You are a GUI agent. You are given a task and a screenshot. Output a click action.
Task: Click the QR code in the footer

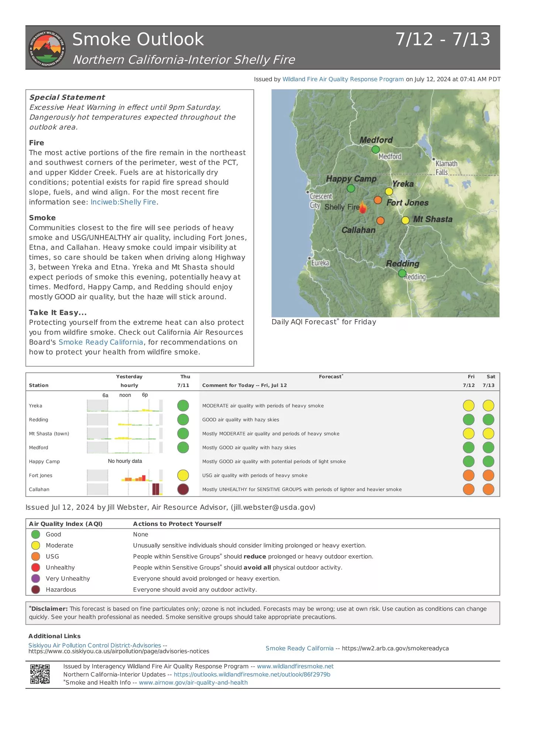pyautogui.click(x=40, y=674)
